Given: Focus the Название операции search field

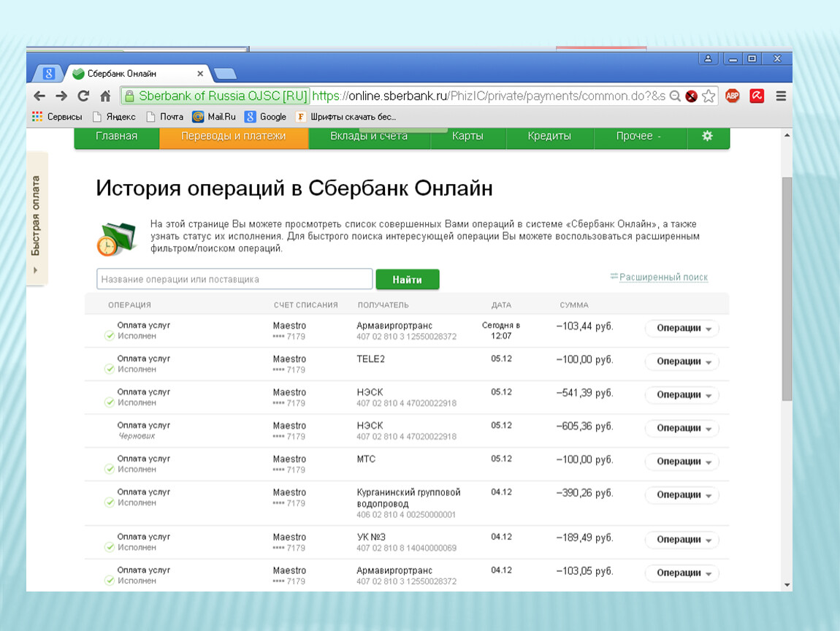Looking at the screenshot, I should [234, 279].
